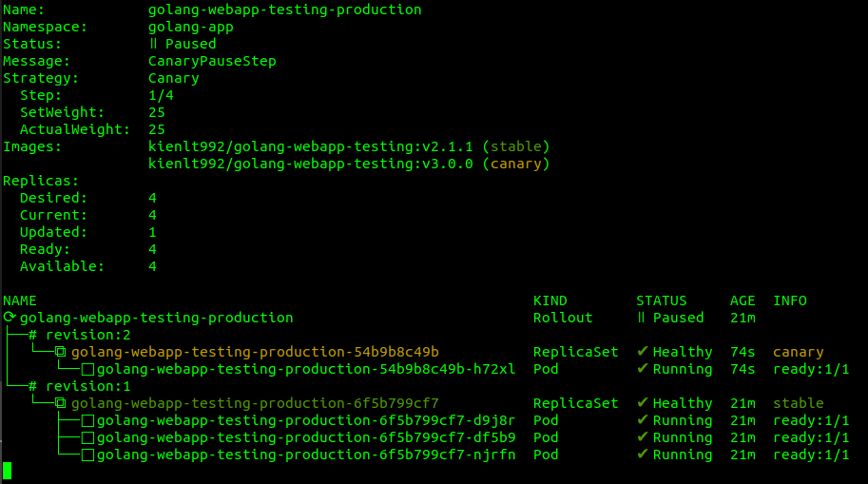Viewport: 868px width, 484px height.
Task: Click the Healthy checkmark of the canary ReplicaSet
Action: pos(642,352)
